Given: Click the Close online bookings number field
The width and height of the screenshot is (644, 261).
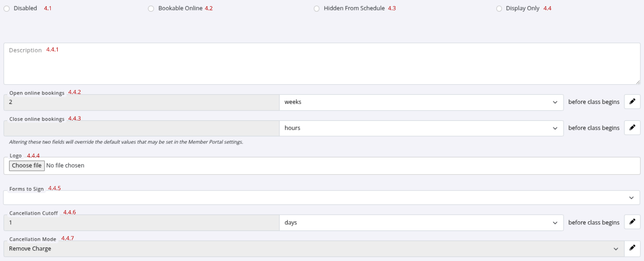Looking at the screenshot, I should click(141, 128).
